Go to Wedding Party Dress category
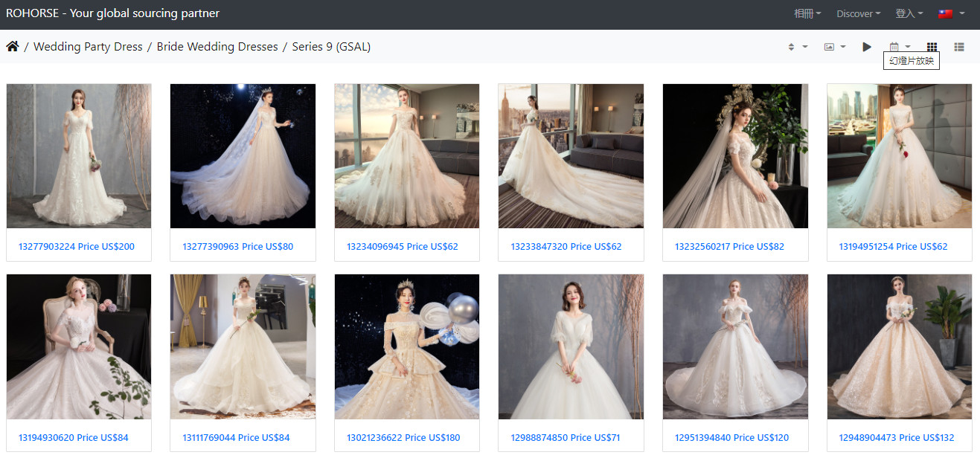Screen dimensions: 980x458 pyautogui.click(x=88, y=47)
